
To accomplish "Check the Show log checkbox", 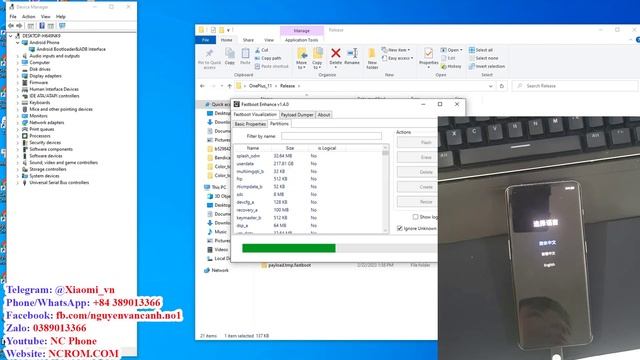I will click(x=415, y=217).
